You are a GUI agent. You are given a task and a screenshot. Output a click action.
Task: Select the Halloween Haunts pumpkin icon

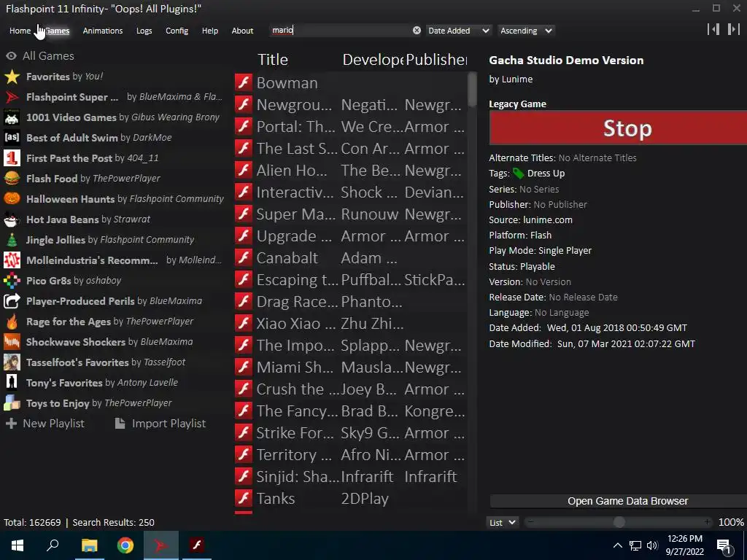click(x=12, y=199)
